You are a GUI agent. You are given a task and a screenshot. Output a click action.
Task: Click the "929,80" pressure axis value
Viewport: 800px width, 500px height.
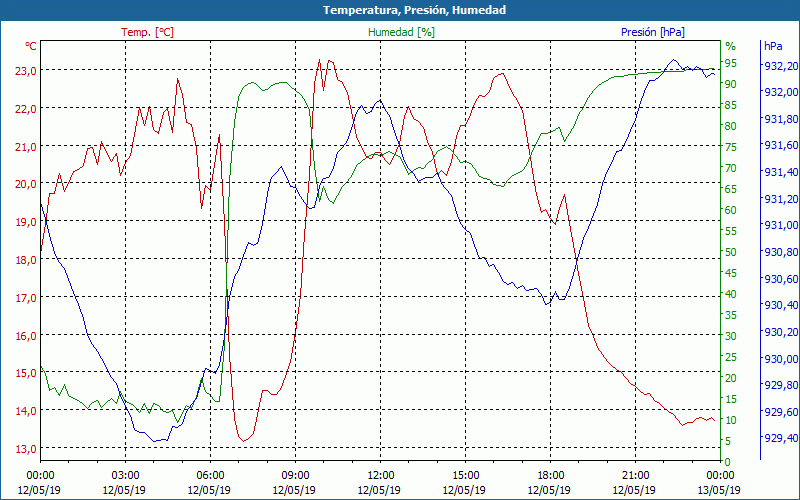point(779,385)
